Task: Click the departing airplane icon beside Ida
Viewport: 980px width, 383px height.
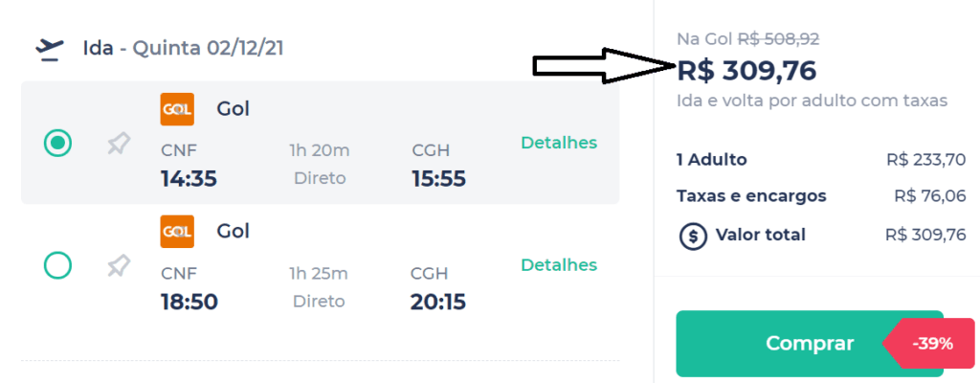Action: [x=50, y=50]
